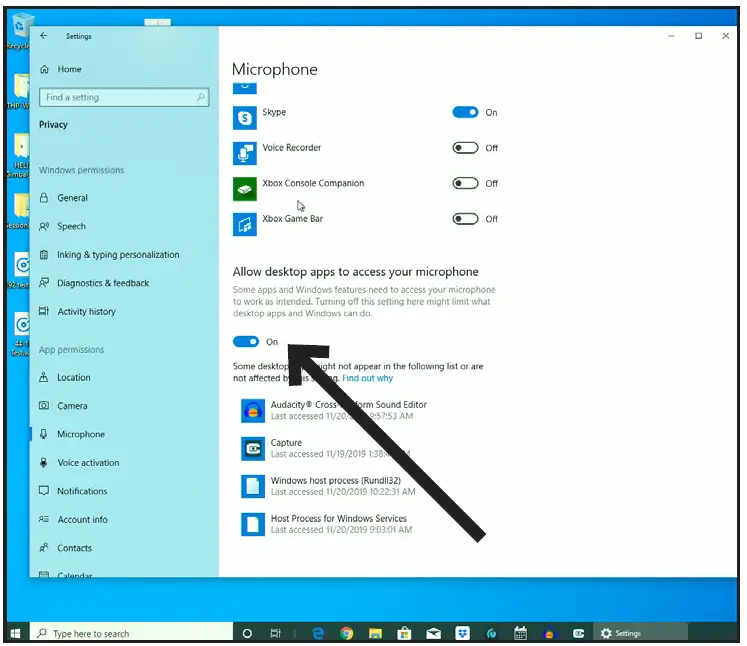The image size is (747, 646).
Task: Maximize the Settings window
Action: point(698,36)
